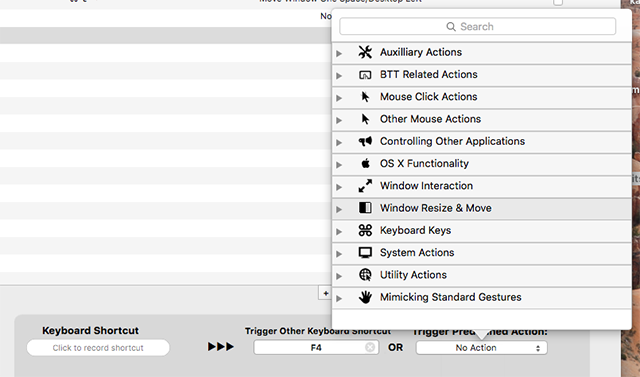
Task: Click the monitor icon for System Actions
Action: [365, 253]
